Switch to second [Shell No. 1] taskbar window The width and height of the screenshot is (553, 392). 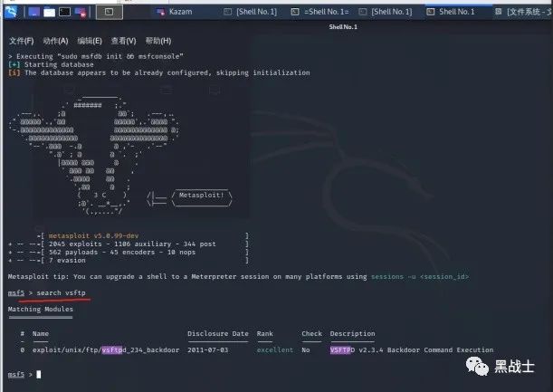pyautogui.click(x=386, y=12)
